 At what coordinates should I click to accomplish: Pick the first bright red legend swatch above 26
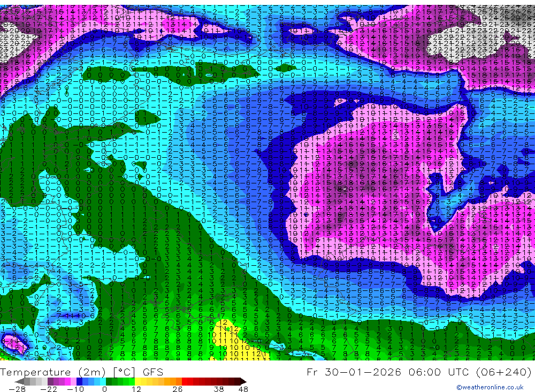185,381
